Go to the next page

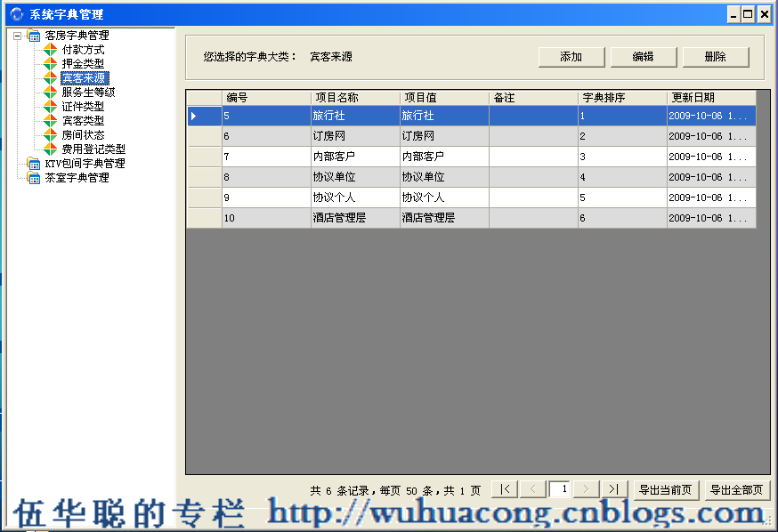coord(586,489)
